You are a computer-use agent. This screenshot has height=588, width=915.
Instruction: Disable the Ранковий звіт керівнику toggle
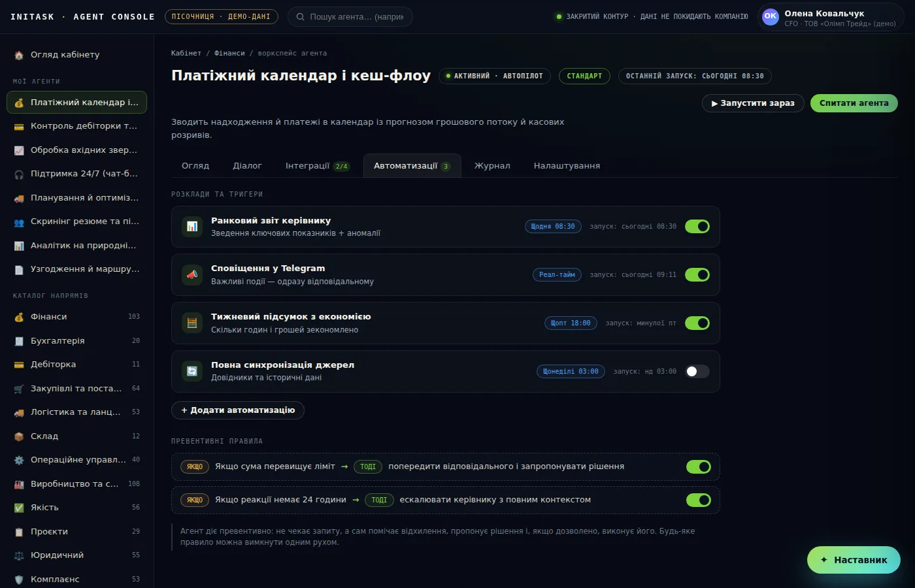[x=697, y=227]
